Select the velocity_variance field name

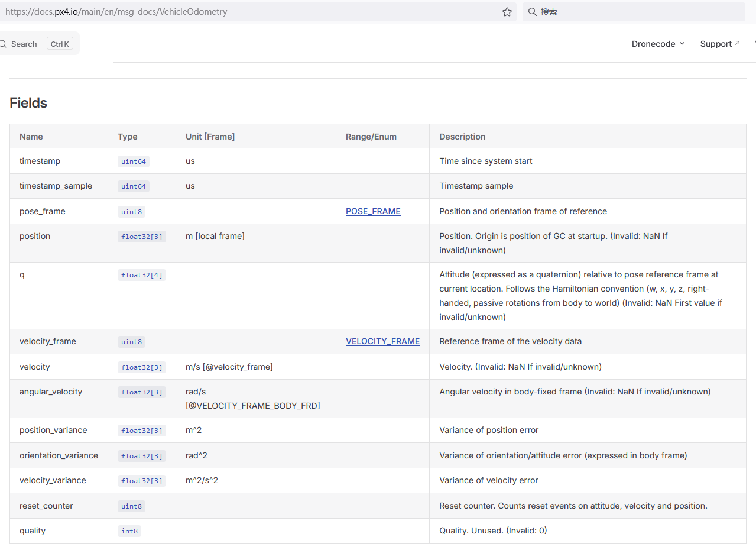pyautogui.click(x=53, y=480)
